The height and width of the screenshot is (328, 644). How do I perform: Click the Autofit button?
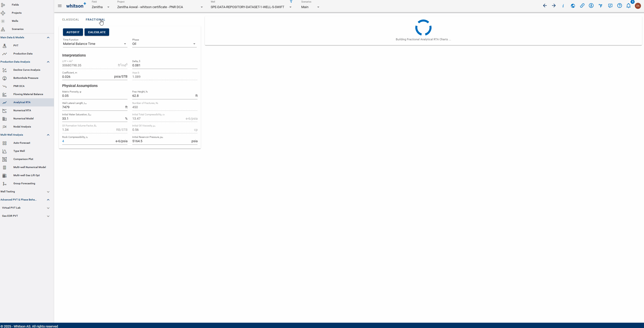tap(73, 32)
